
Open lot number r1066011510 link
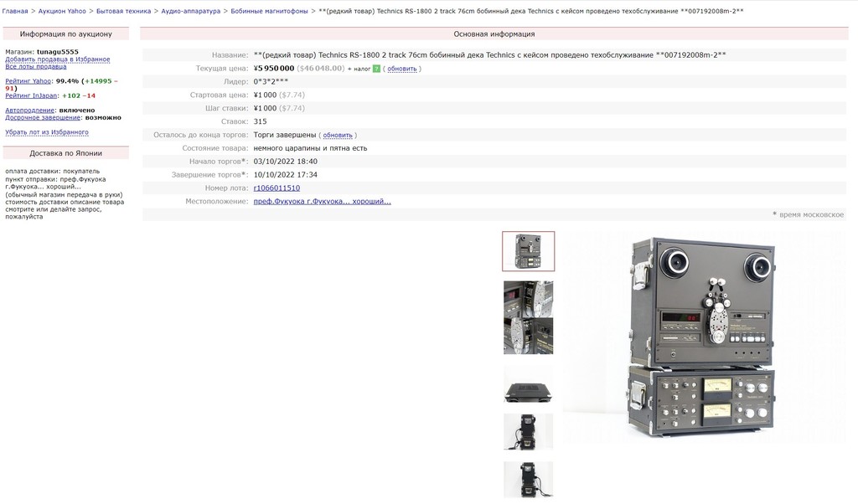[277, 188]
